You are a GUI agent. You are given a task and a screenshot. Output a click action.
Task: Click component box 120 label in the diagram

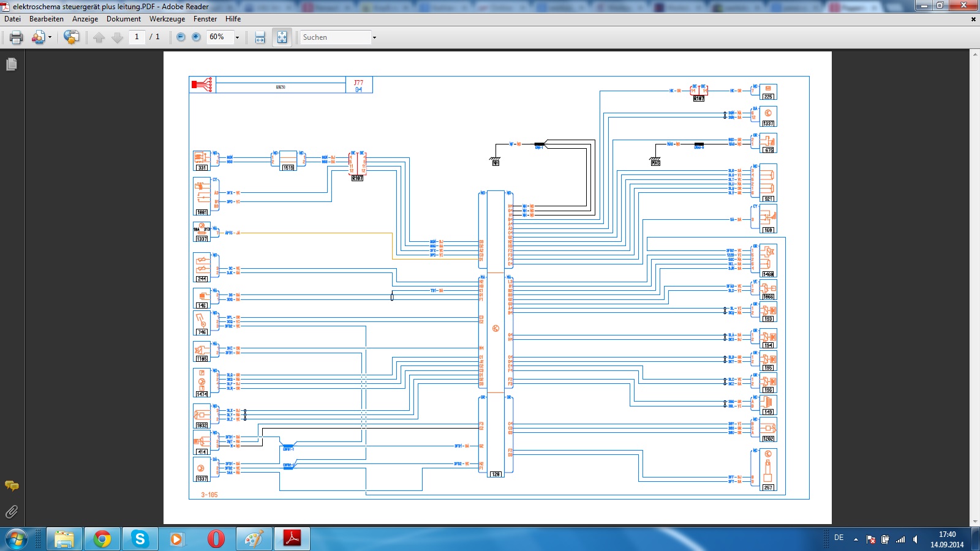(496, 474)
